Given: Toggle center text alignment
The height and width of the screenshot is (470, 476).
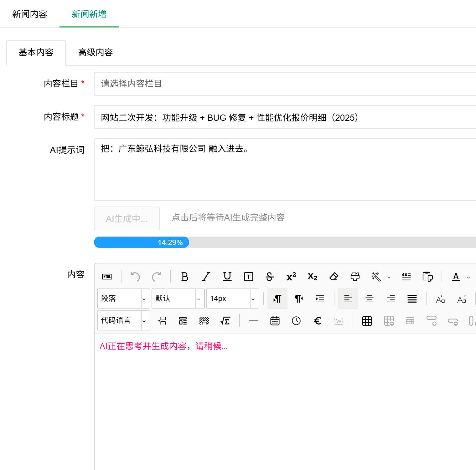Looking at the screenshot, I should coord(369,299).
